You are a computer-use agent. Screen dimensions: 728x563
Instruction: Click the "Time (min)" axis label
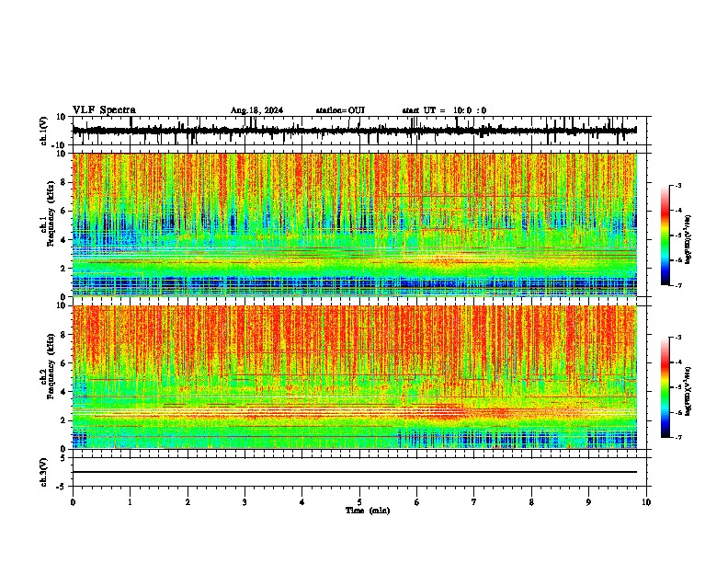tap(368, 511)
